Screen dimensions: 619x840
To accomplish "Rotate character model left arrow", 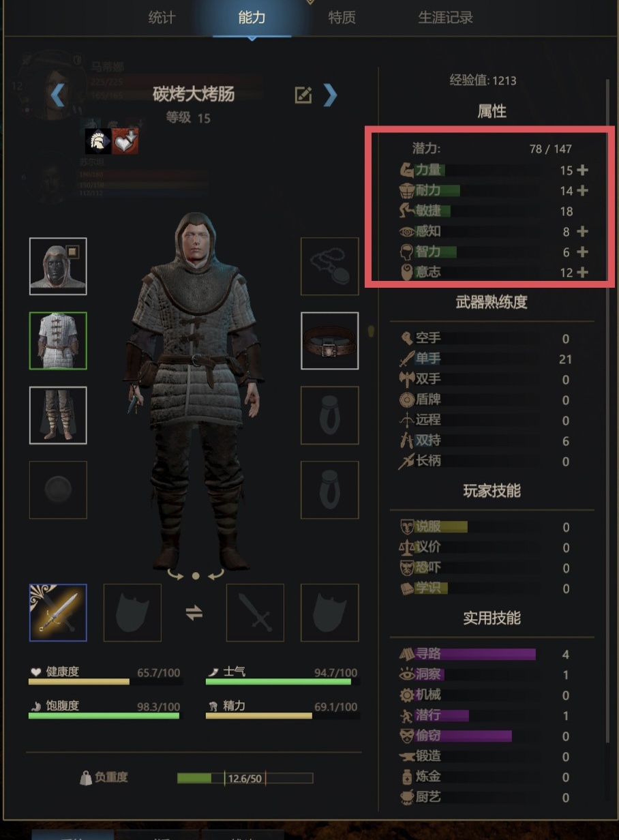I will point(175,575).
